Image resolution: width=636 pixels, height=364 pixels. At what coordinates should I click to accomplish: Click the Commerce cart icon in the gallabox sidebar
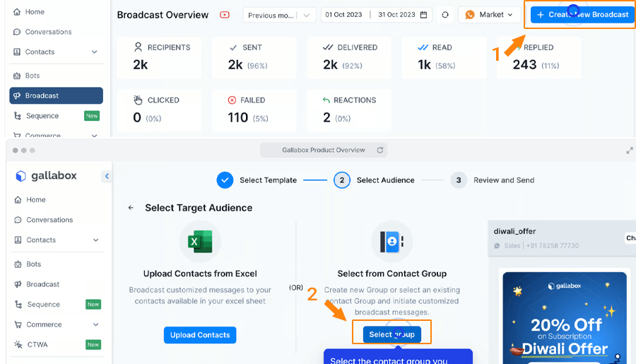[18, 324]
